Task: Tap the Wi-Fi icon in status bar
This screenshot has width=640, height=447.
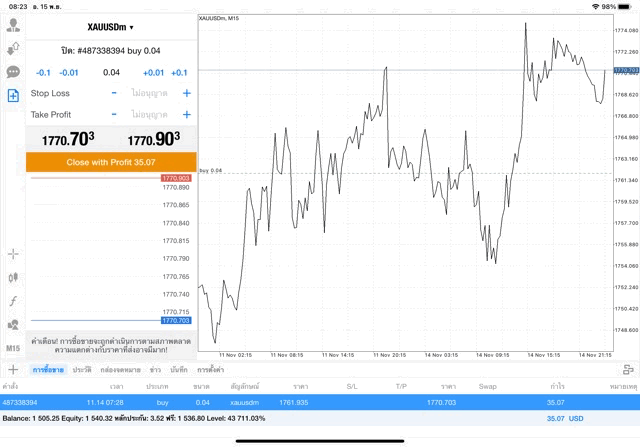Action: click(x=596, y=7)
